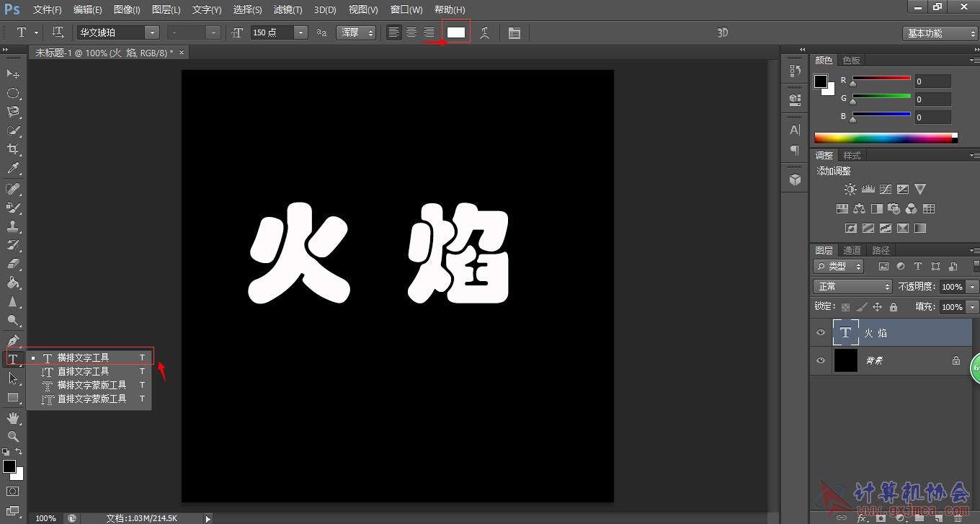The width and height of the screenshot is (980, 524).
Task: Open the anti-aliasing dropdown 浑厚
Action: tap(356, 32)
